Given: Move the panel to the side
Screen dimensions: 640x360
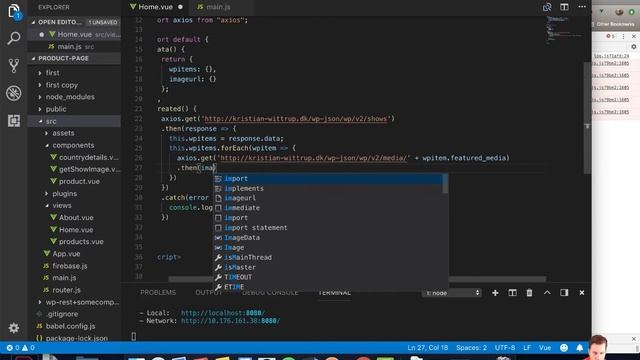Looking at the screenshot, I should pyautogui.click(x=564, y=293).
